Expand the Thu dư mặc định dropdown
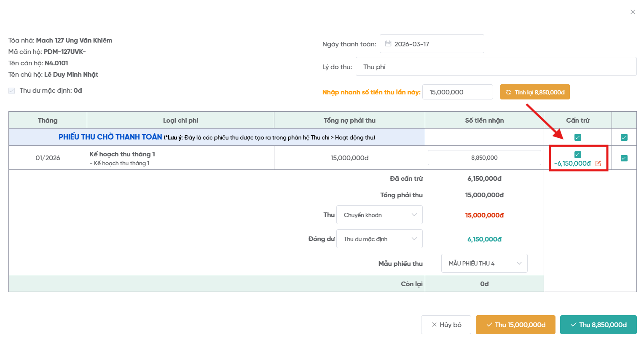Screen dimensions: 644x346 (379, 239)
